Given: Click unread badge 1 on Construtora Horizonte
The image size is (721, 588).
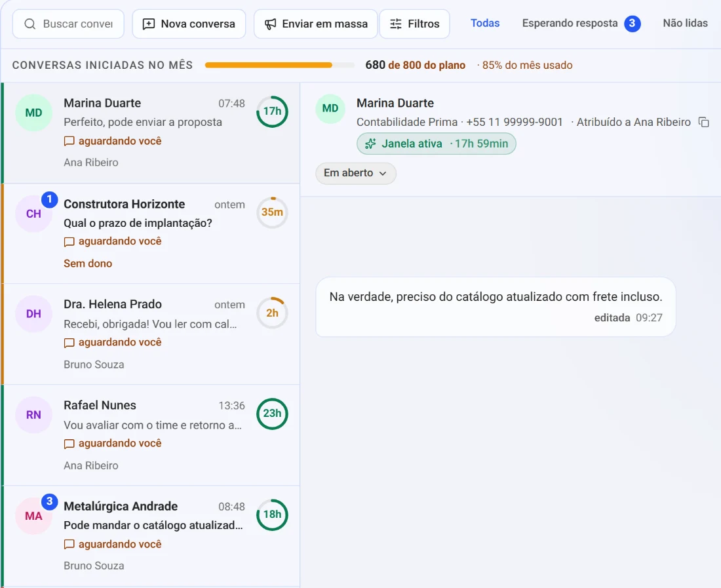Looking at the screenshot, I should point(50,199).
